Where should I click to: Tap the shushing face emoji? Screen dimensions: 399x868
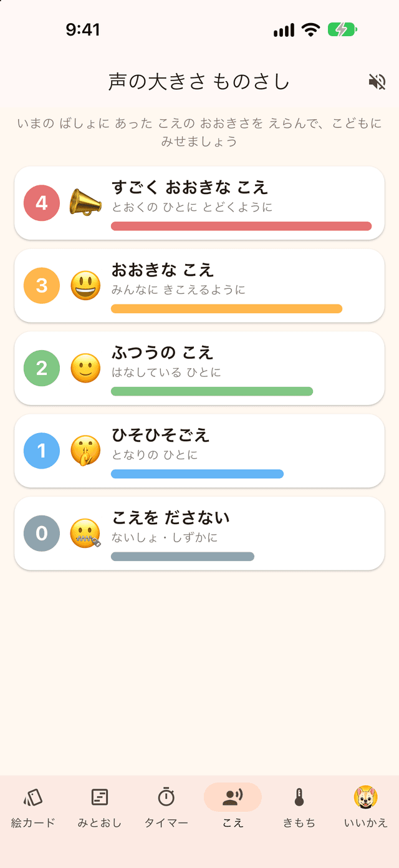(x=85, y=451)
